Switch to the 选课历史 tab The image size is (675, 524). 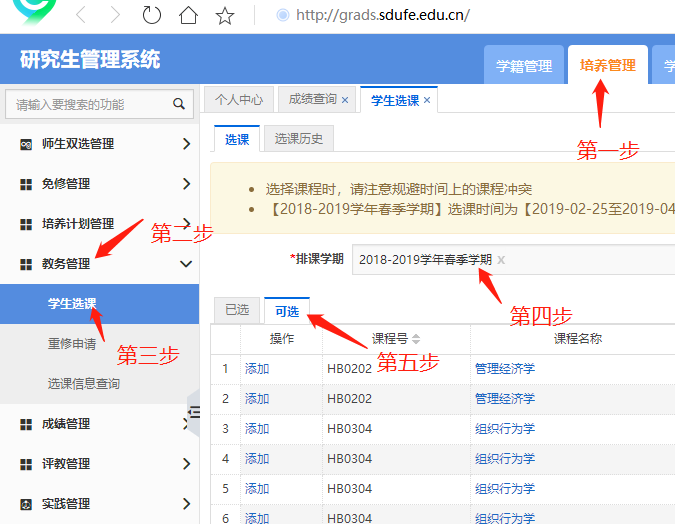[x=299, y=139]
